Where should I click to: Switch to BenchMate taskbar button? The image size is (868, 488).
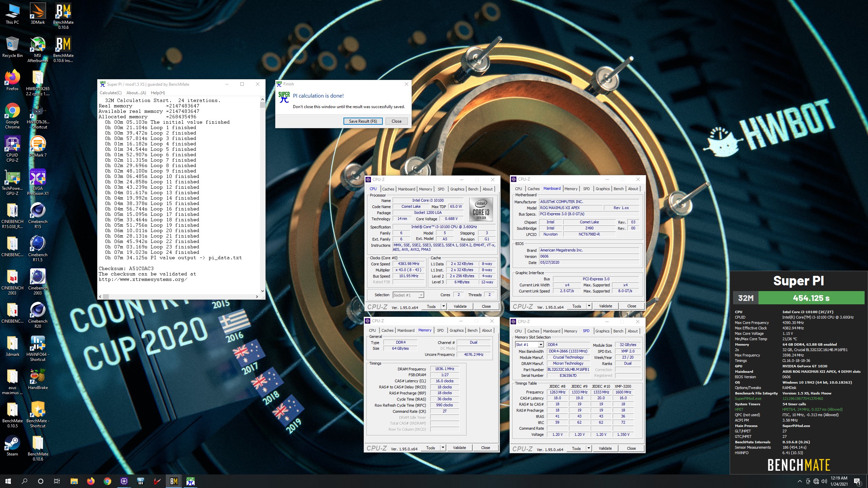tap(174, 481)
